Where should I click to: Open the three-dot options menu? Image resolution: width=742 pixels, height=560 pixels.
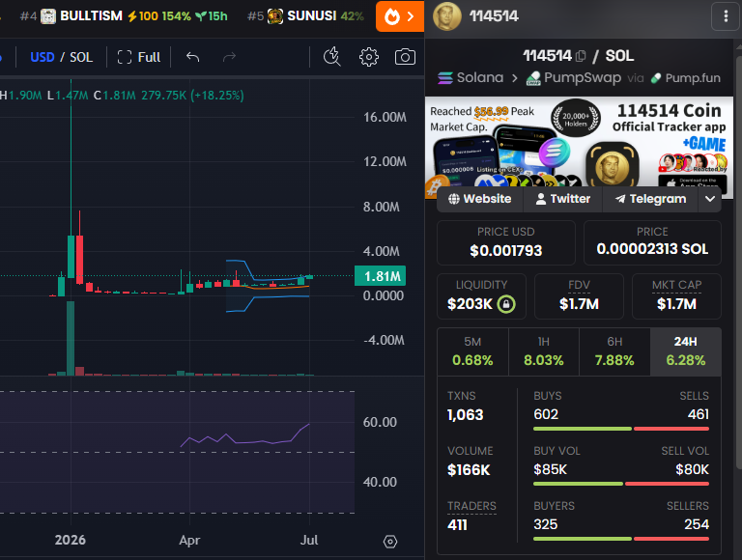[x=726, y=16]
